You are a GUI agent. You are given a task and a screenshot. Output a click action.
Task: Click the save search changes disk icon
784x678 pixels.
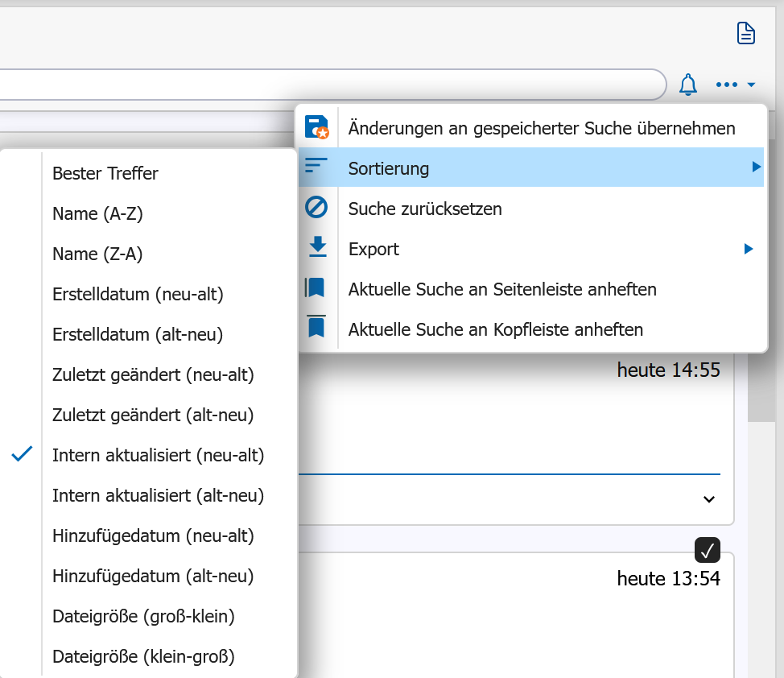tap(317, 127)
